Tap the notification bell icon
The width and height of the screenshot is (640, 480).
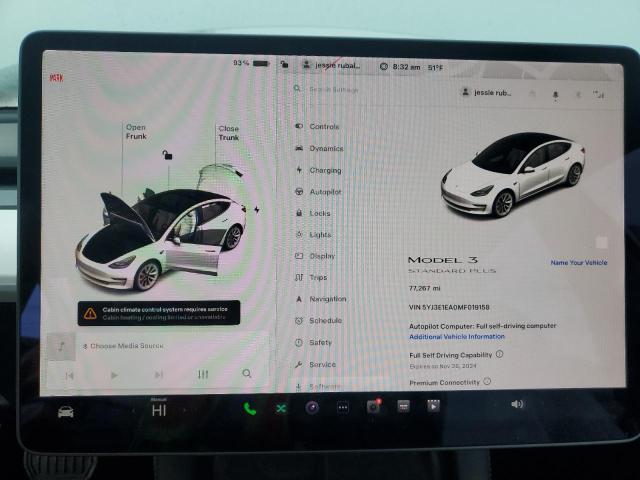(x=557, y=94)
